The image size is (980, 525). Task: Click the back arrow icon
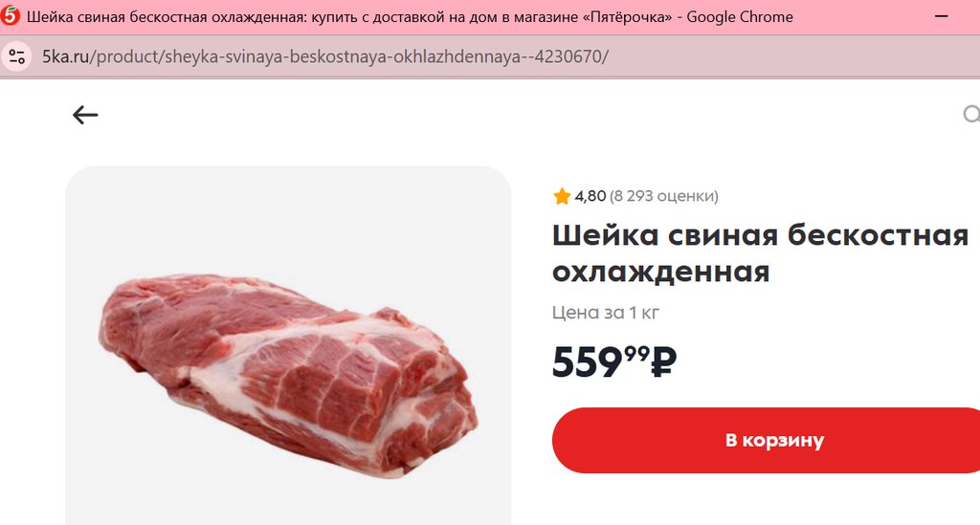(x=85, y=116)
